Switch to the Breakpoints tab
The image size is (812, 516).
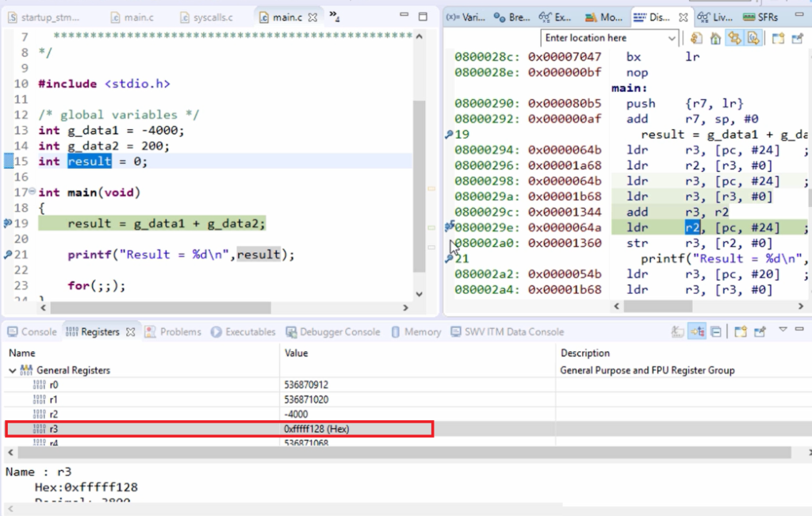[x=511, y=17]
